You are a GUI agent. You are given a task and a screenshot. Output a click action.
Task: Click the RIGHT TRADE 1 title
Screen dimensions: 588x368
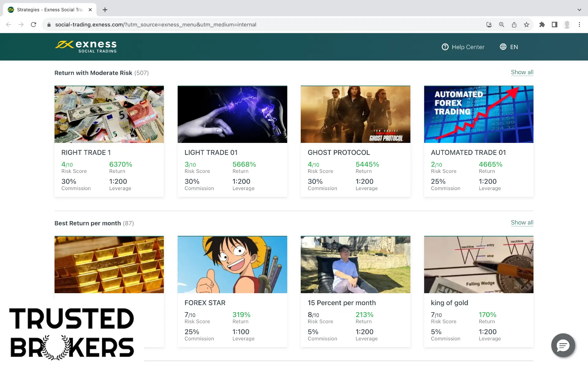86,153
